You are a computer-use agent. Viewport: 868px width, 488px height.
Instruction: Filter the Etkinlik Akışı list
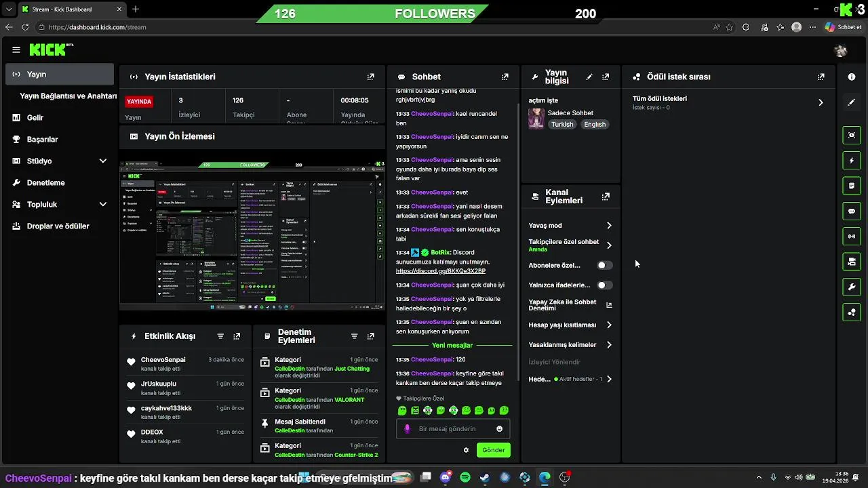tap(220, 336)
